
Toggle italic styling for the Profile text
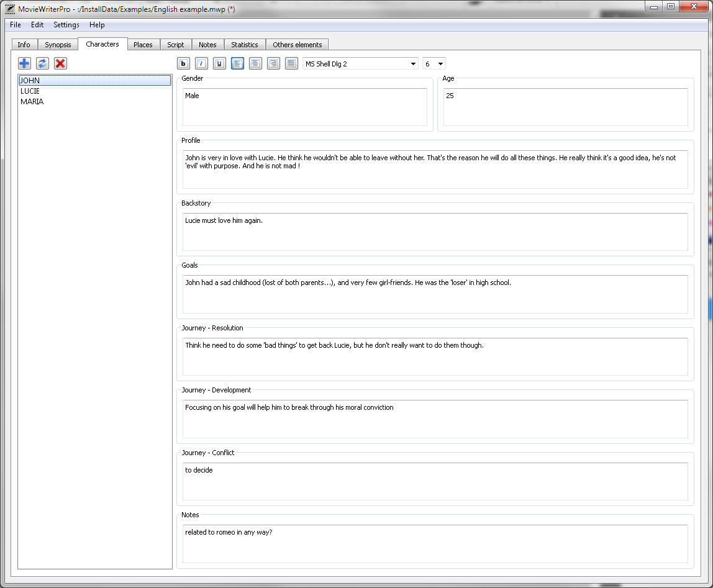pos(201,63)
